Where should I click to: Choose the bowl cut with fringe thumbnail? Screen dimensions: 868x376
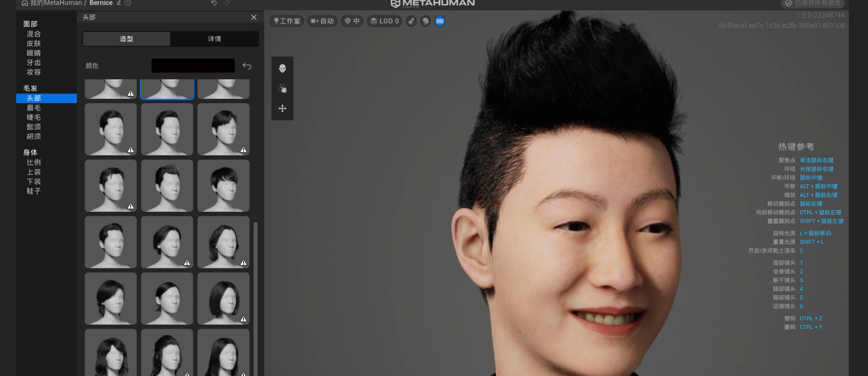tap(223, 186)
